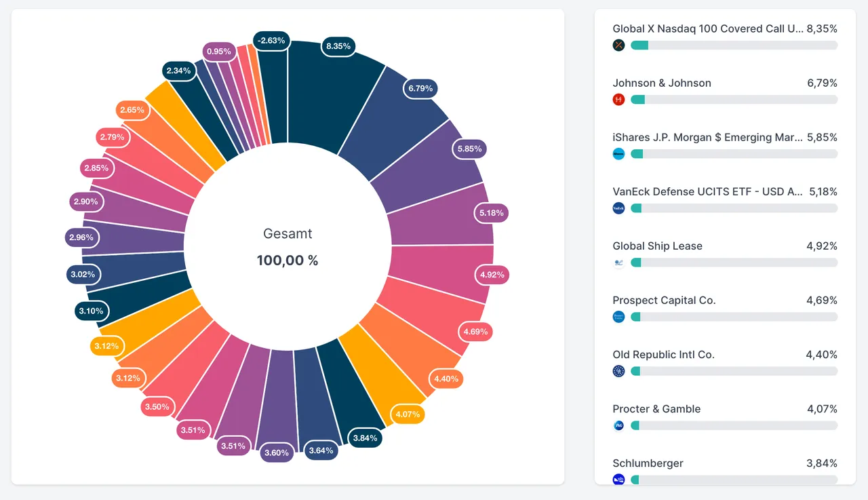Image resolution: width=868 pixels, height=500 pixels.
Task: Click the VanEck Defense ETF logo icon
Action: point(618,208)
